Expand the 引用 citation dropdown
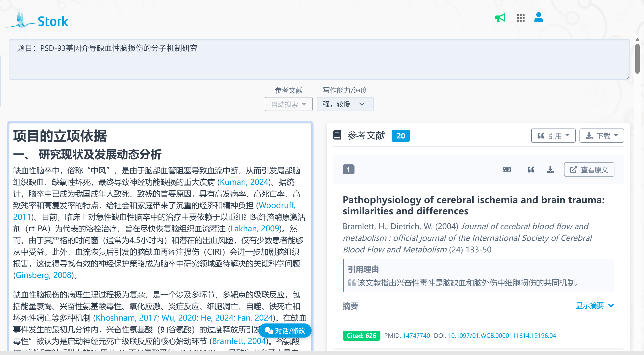Screen dimensions: 644x355 click(x=553, y=136)
